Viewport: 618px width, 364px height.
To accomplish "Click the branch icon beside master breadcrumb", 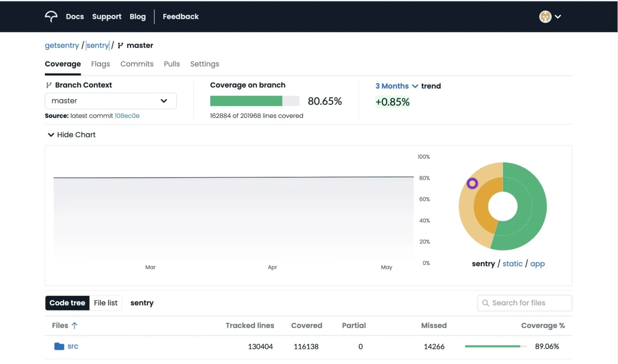I will [120, 45].
